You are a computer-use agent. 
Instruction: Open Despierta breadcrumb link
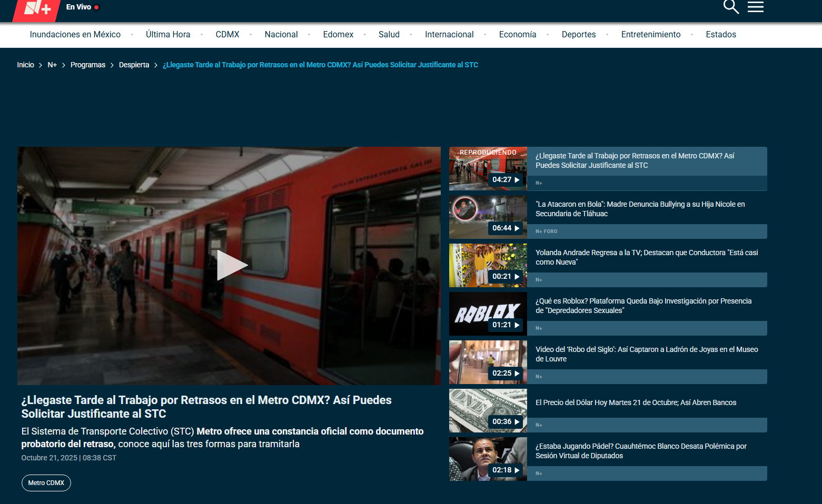(134, 65)
